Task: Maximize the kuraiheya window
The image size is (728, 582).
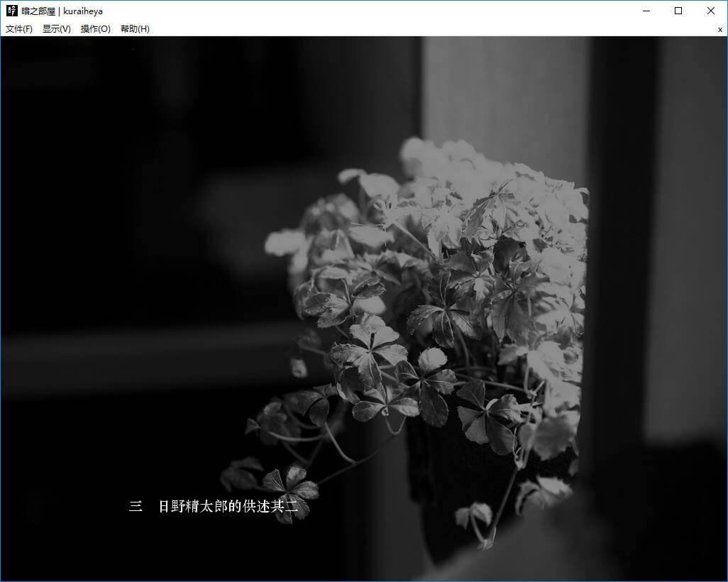Action: (678, 11)
